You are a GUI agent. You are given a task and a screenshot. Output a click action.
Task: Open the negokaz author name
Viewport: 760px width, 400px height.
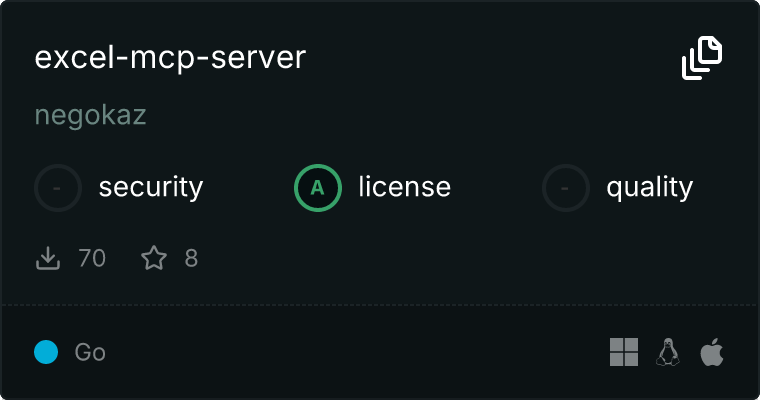click(91, 116)
